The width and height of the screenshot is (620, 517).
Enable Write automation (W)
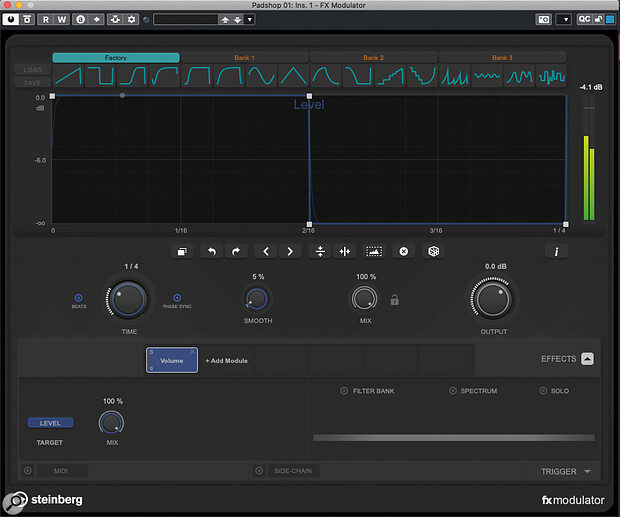[x=62, y=19]
